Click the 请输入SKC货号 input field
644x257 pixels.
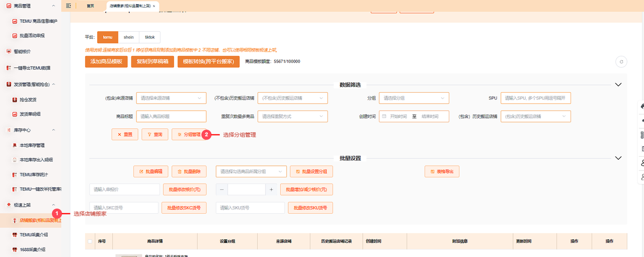point(124,208)
